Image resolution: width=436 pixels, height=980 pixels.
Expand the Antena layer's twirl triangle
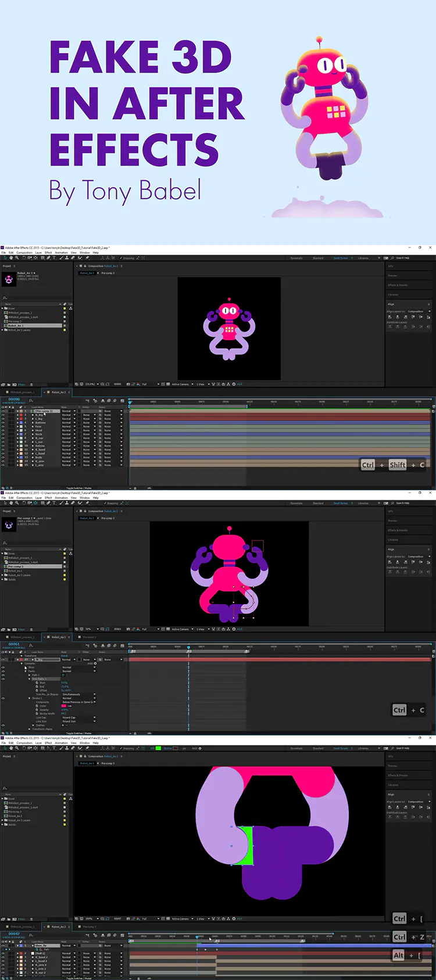pos(17,446)
